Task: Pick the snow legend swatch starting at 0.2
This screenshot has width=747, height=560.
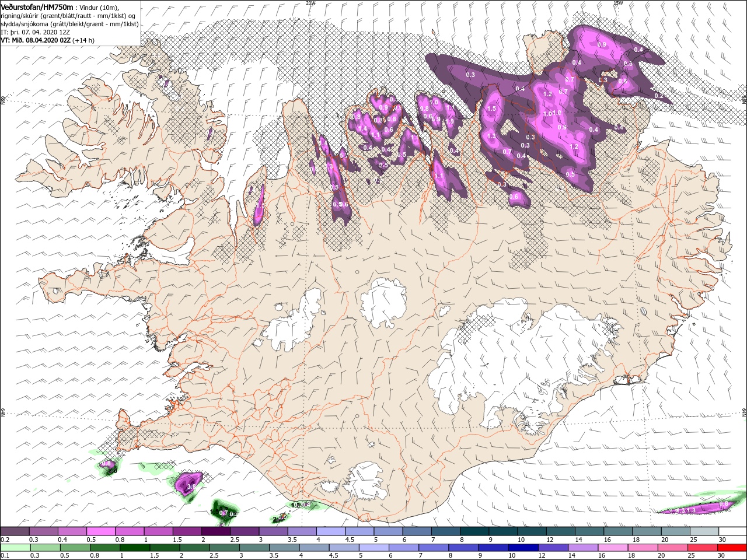Action: [15, 531]
